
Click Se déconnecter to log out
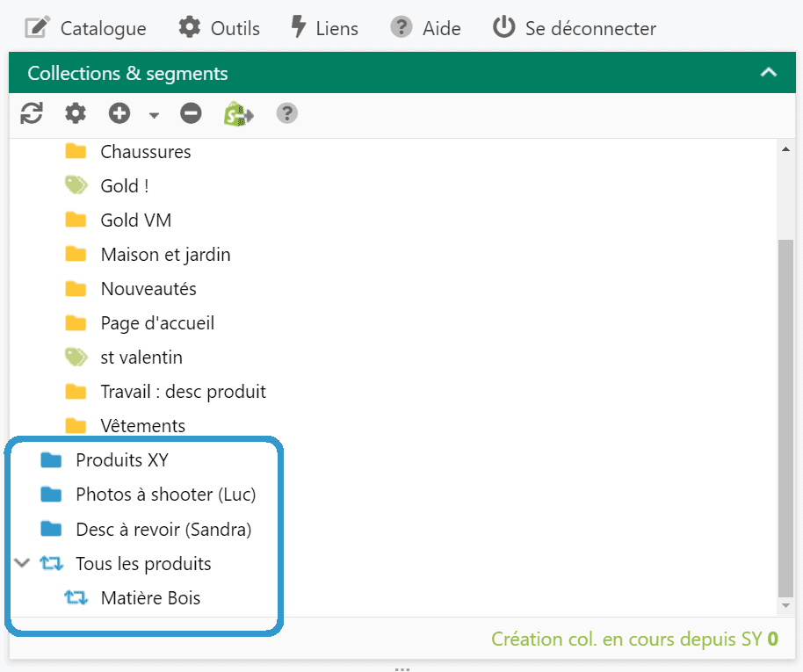tap(574, 28)
